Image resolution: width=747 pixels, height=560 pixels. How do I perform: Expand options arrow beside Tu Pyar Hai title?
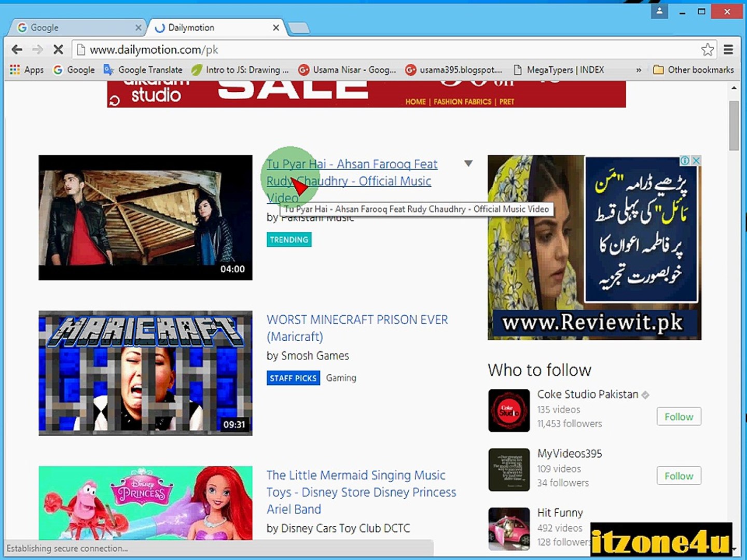click(468, 163)
